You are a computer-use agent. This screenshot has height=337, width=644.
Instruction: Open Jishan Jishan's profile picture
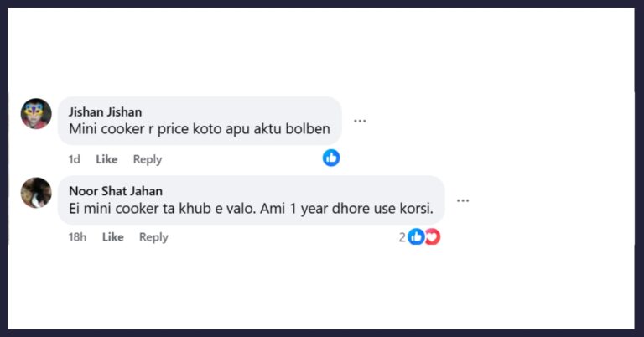click(x=36, y=114)
